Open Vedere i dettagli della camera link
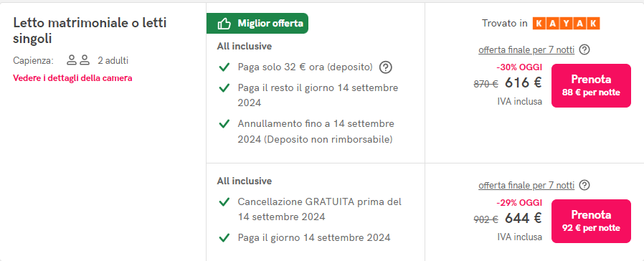The height and width of the screenshot is (261, 644). [x=72, y=78]
